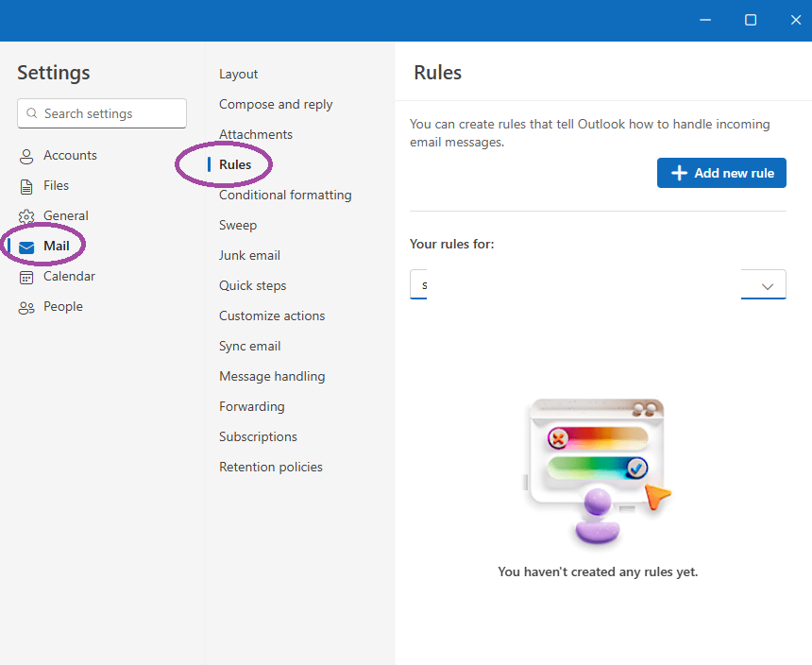812x665 pixels.
Task: Click the Files document icon
Action: (26, 186)
